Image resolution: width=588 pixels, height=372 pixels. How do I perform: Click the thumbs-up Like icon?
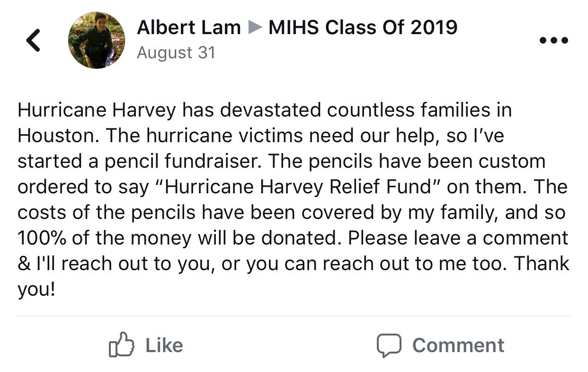(121, 345)
